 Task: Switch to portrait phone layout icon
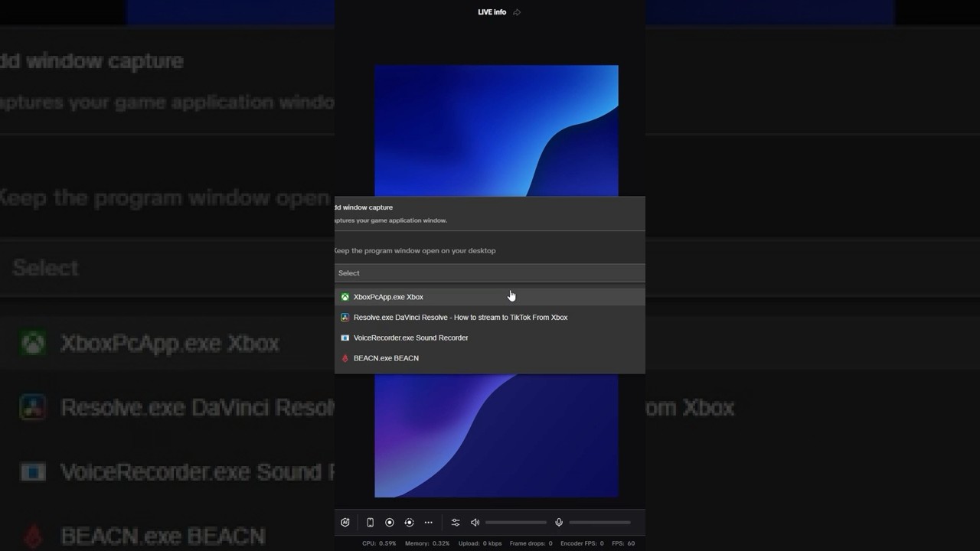pyautogui.click(x=370, y=523)
